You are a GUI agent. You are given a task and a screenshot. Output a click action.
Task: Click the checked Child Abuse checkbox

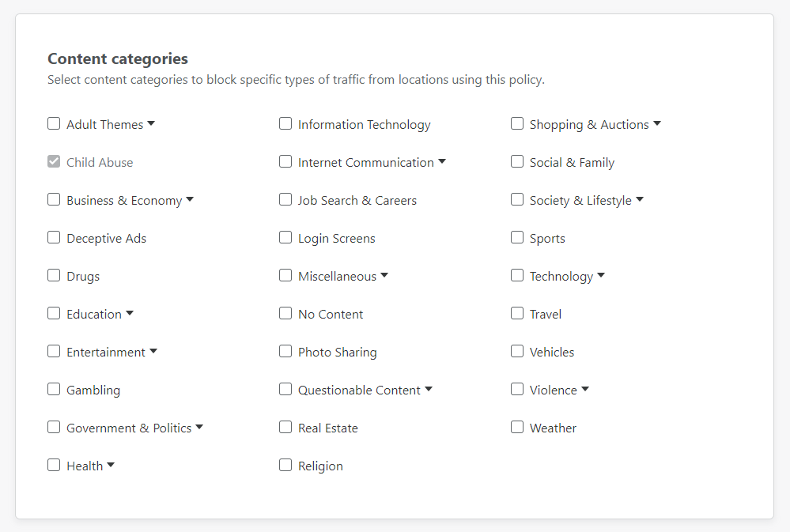pyautogui.click(x=54, y=161)
